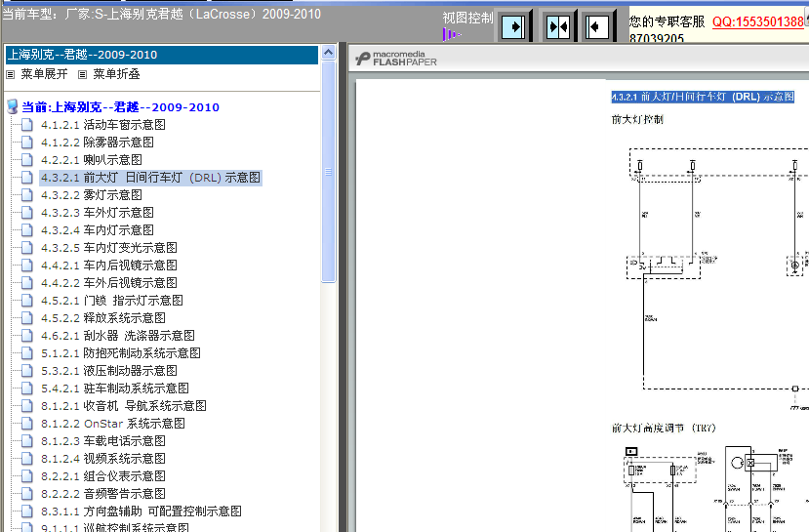This screenshot has height=532, width=809.
Task: Open 4.5.2.1 门锁 指示灯示意图
Action: click(112, 300)
